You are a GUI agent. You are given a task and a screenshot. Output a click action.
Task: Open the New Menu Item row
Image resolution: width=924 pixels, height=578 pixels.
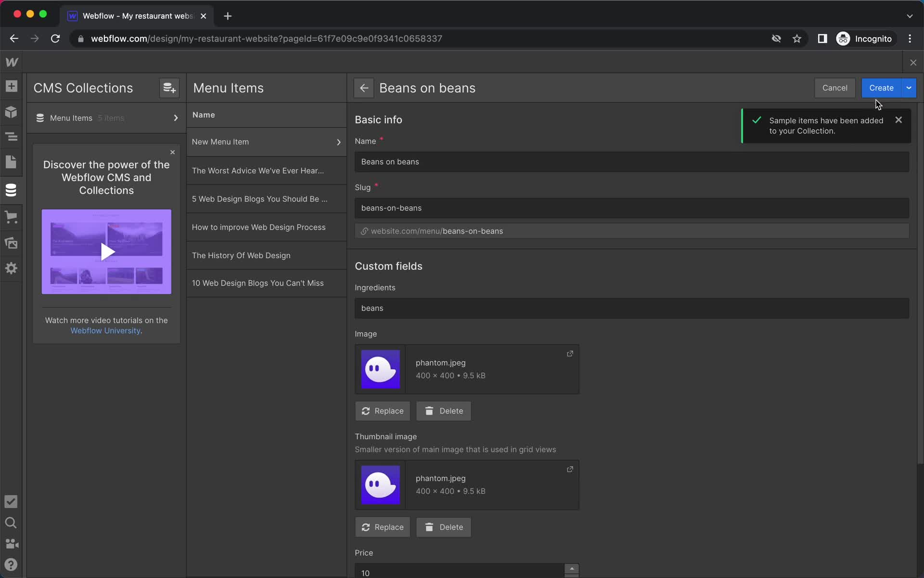tap(266, 142)
